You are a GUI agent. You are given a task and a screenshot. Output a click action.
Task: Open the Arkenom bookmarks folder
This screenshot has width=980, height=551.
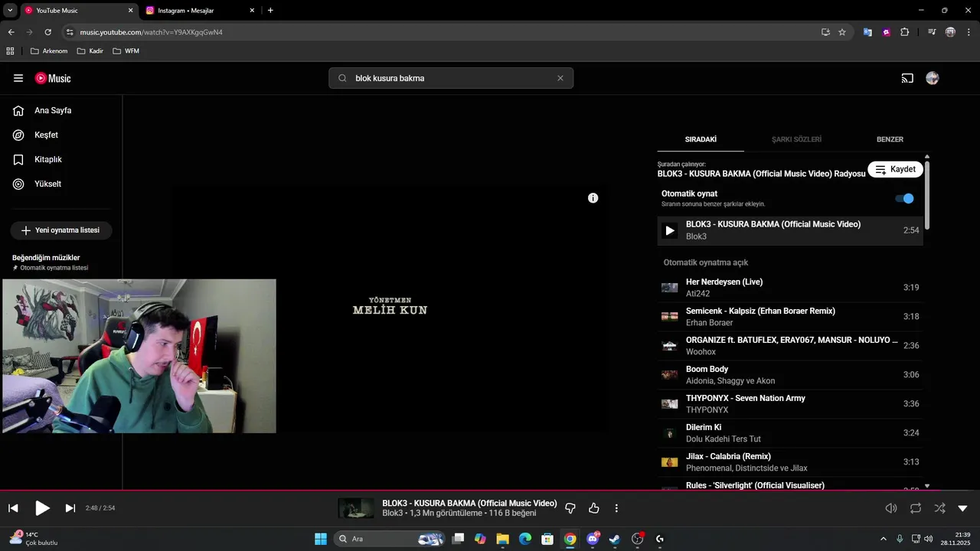[49, 51]
